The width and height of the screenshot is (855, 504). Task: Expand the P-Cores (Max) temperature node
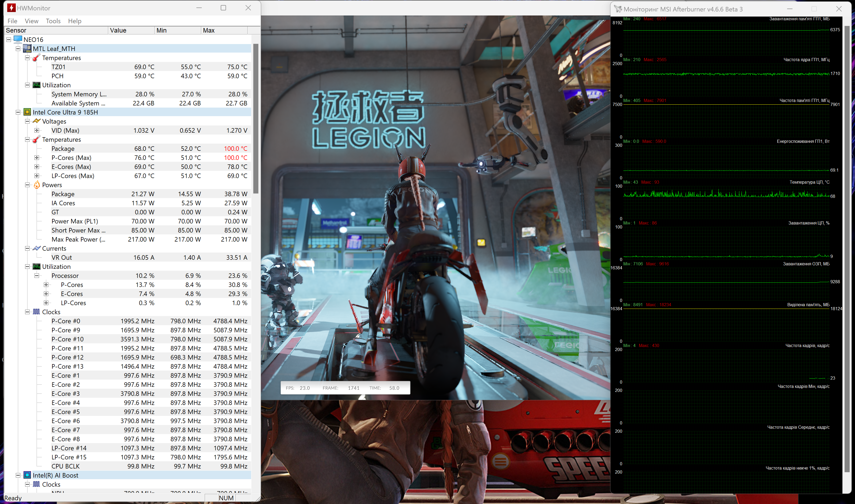tap(37, 157)
